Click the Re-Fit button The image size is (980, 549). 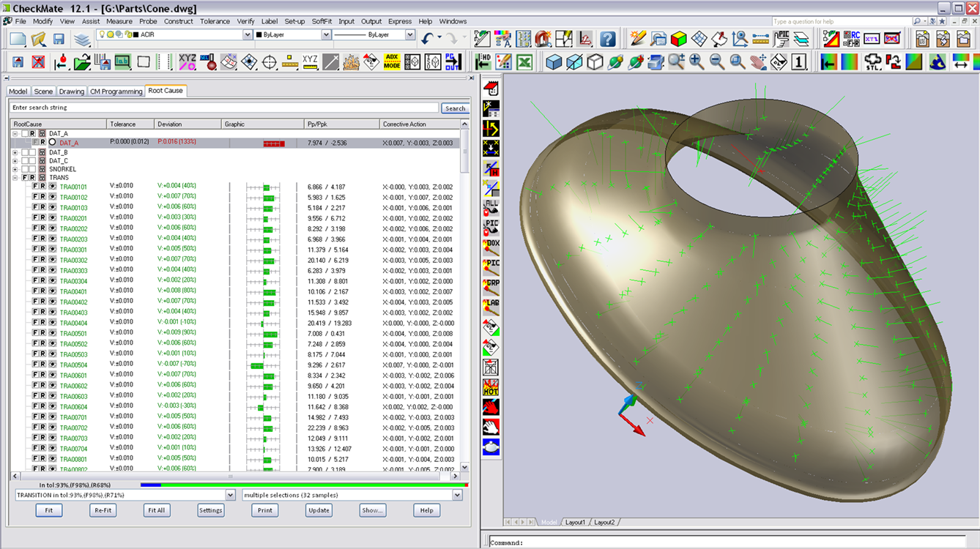[102, 510]
